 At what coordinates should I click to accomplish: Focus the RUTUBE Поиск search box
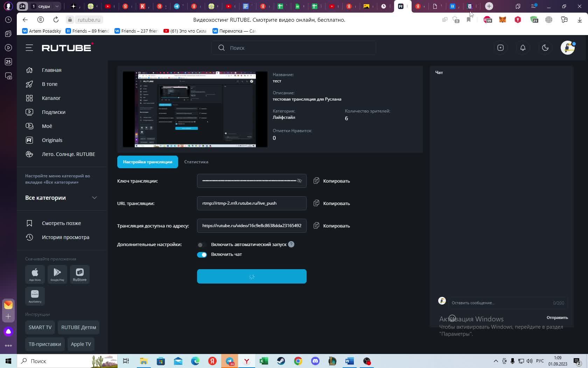(293, 48)
